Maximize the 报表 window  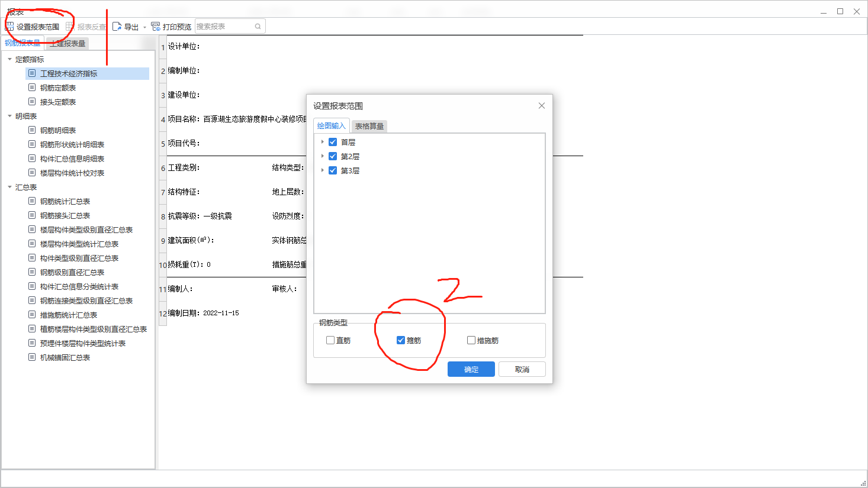click(x=840, y=11)
